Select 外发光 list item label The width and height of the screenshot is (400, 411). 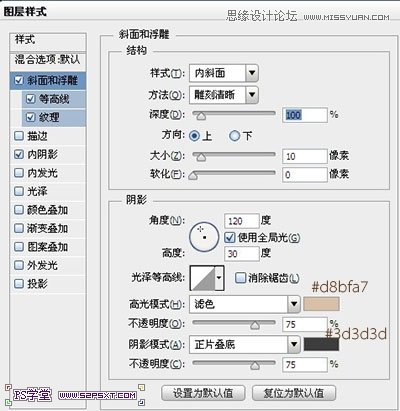click(42, 265)
